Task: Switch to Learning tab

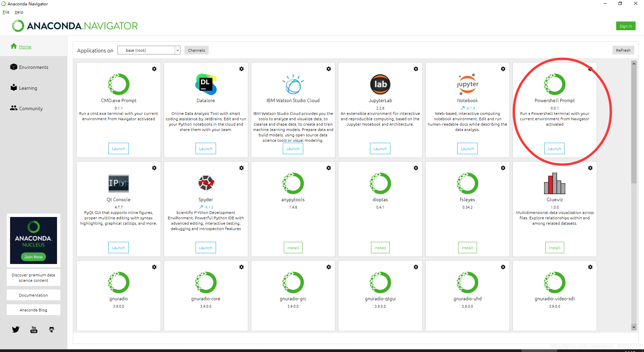Action: click(28, 88)
